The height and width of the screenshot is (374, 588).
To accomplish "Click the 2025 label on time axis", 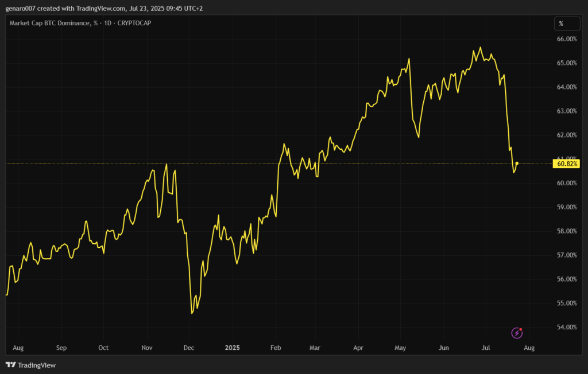I will point(232,348).
